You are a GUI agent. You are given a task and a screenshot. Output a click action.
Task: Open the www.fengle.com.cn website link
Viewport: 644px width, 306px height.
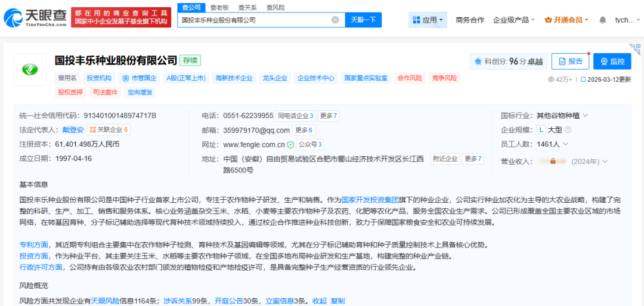(254, 144)
